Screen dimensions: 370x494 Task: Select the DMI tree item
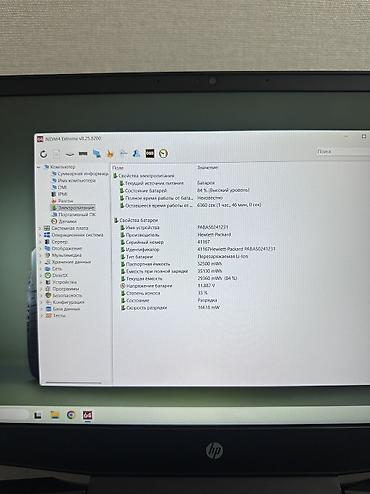pyautogui.click(x=59, y=187)
